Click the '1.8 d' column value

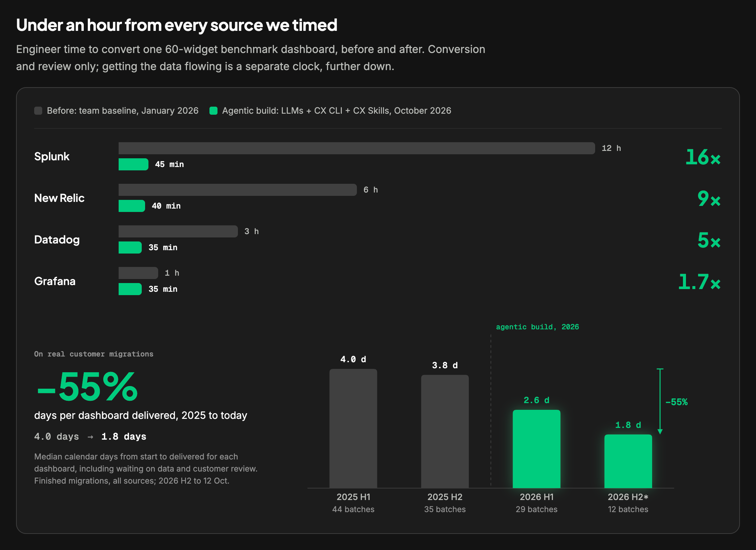point(628,425)
